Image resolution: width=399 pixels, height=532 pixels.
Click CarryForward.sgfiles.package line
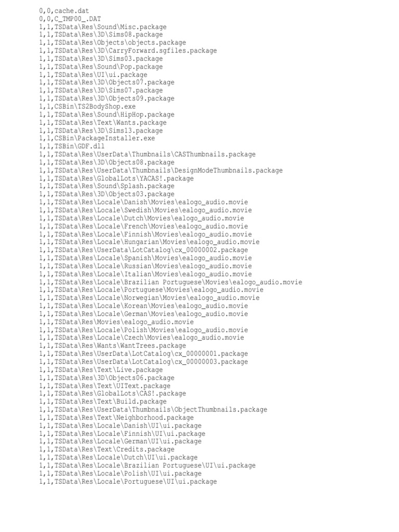[x=128, y=50]
